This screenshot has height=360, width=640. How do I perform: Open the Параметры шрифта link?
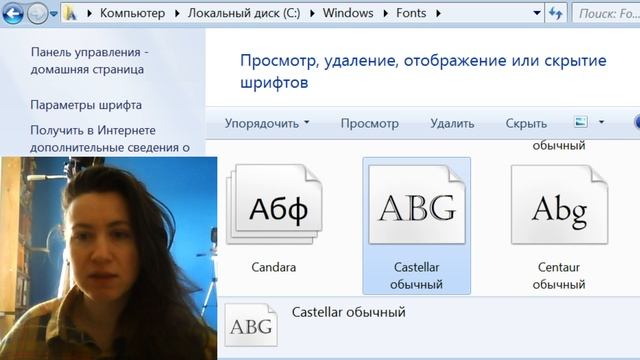(86, 105)
